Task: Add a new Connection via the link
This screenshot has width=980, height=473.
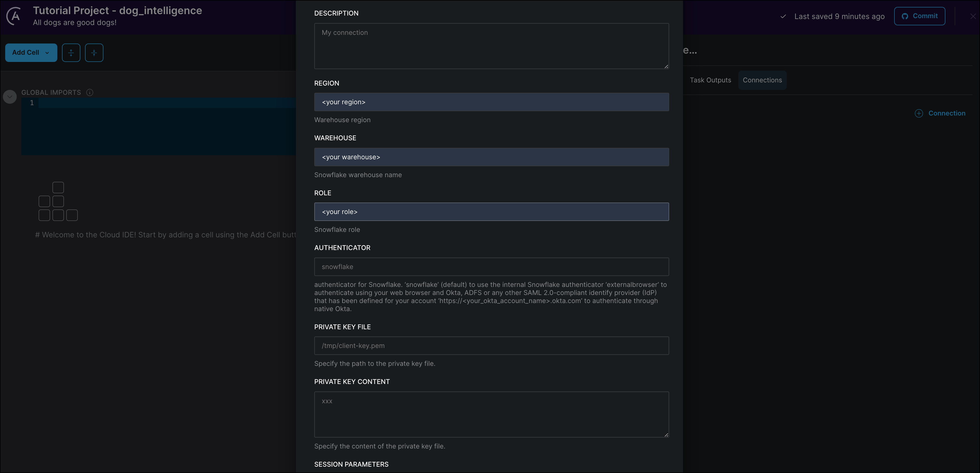Action: (x=947, y=113)
